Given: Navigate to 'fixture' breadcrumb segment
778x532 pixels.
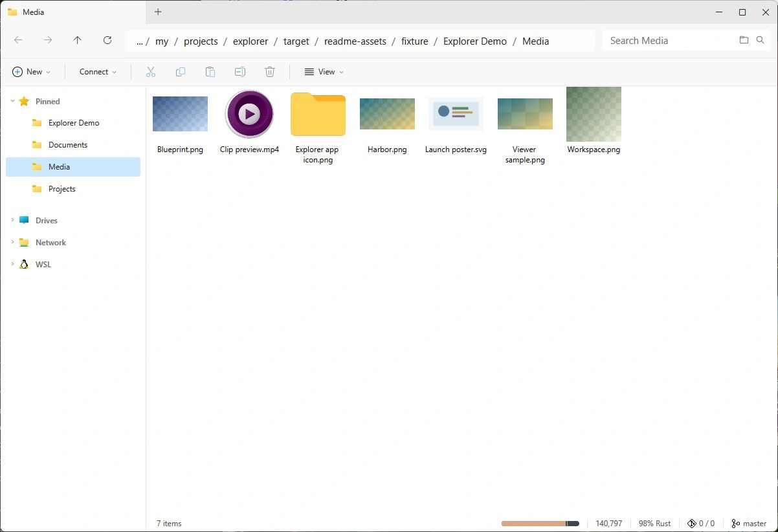Looking at the screenshot, I should [415, 41].
